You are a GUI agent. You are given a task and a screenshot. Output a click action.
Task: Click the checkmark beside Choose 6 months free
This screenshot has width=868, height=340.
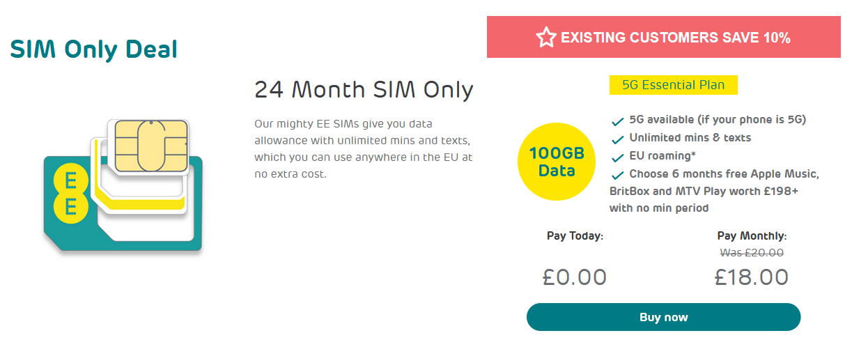point(617,176)
